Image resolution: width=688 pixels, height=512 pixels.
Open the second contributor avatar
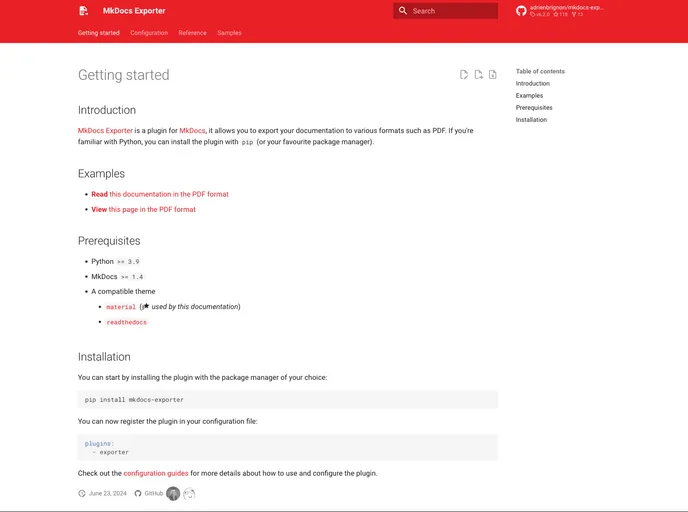189,494
